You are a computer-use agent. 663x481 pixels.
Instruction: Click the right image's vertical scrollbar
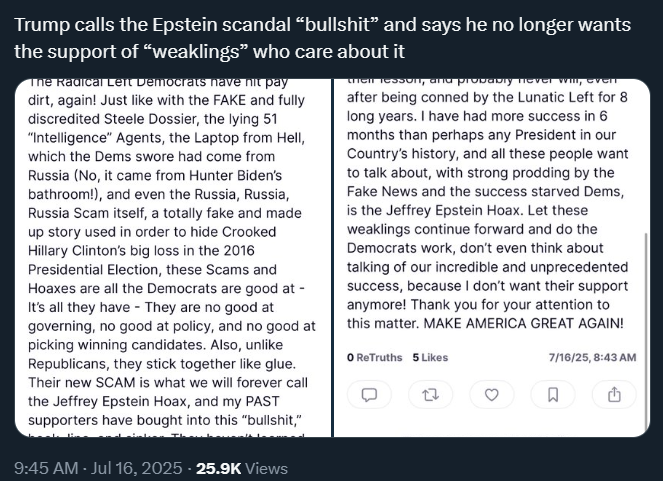click(x=646, y=332)
